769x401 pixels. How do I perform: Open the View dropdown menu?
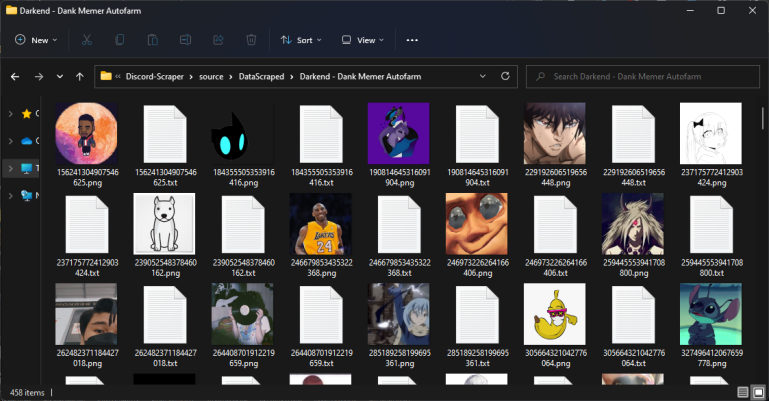[x=362, y=40]
